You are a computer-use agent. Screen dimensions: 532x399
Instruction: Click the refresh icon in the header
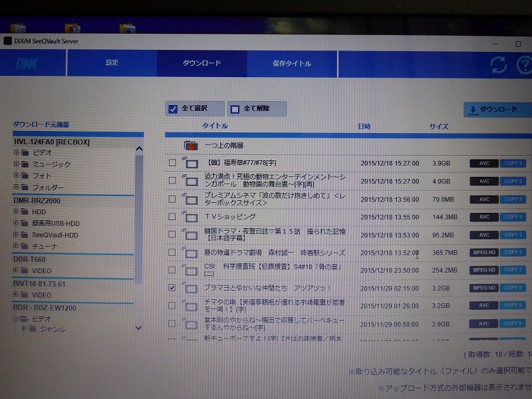(498, 65)
